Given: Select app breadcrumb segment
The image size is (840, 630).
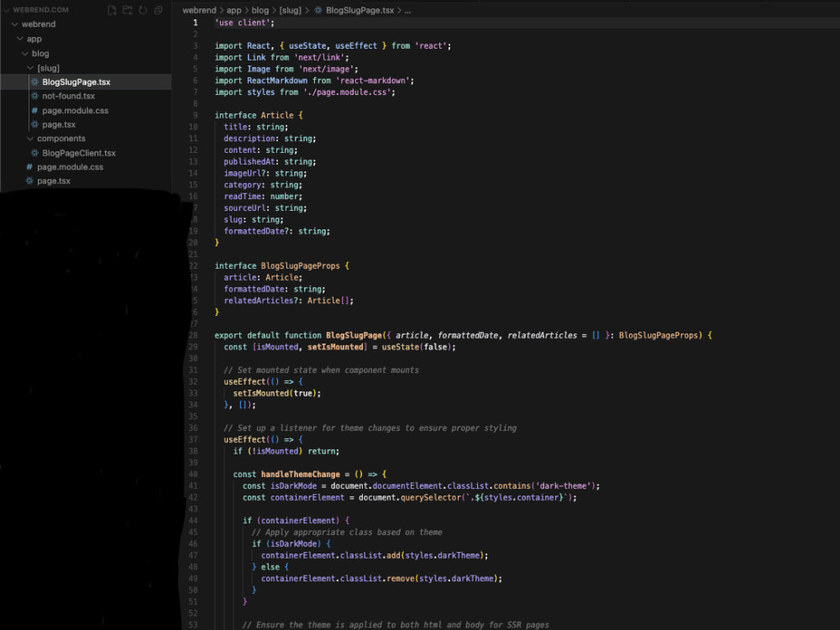Looking at the screenshot, I should point(234,10).
